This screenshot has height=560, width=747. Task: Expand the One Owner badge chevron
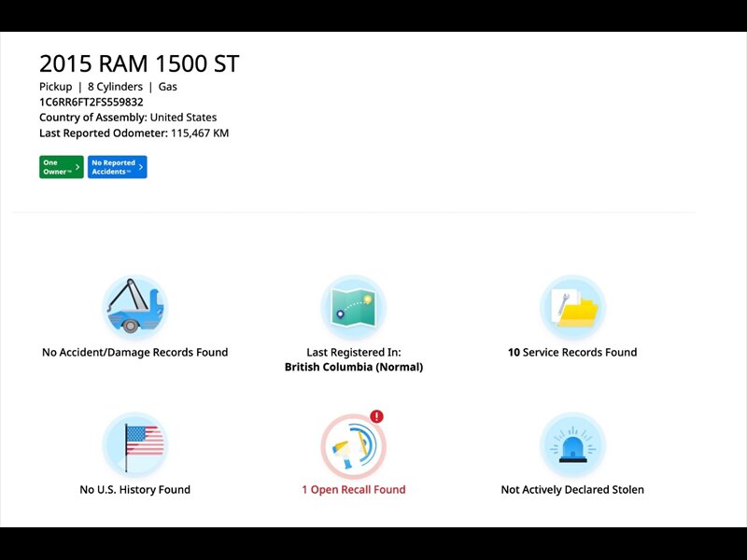[x=78, y=167]
